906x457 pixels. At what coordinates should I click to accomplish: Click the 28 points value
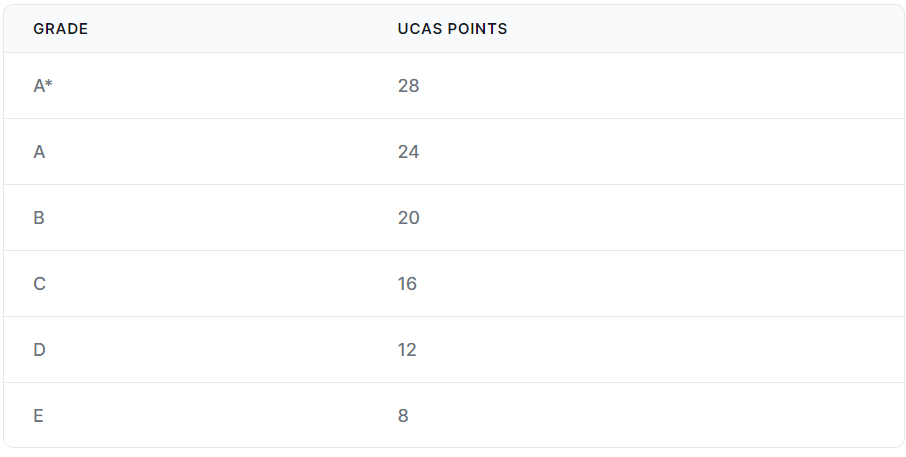[x=409, y=86]
